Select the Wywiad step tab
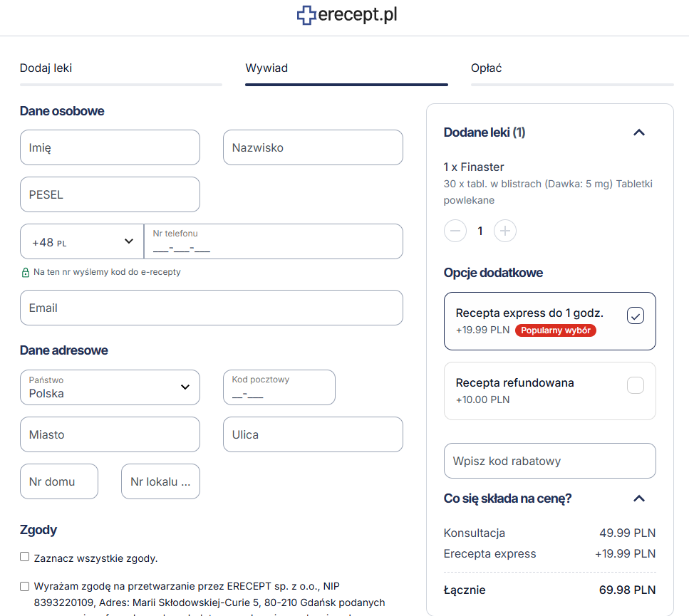The height and width of the screenshot is (616, 689). coord(346,73)
